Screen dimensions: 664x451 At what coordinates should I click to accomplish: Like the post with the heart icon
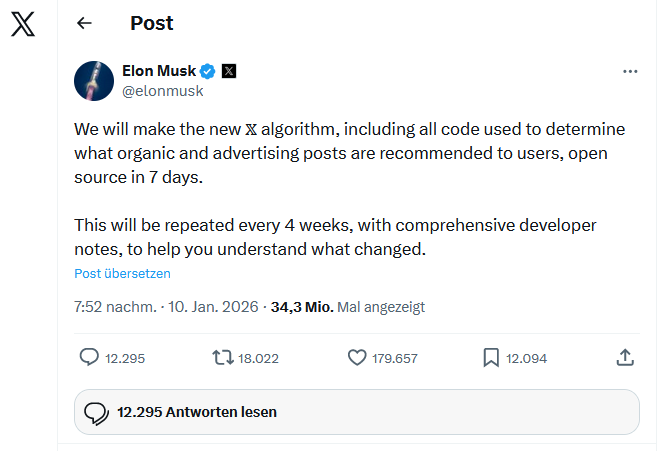(356, 357)
